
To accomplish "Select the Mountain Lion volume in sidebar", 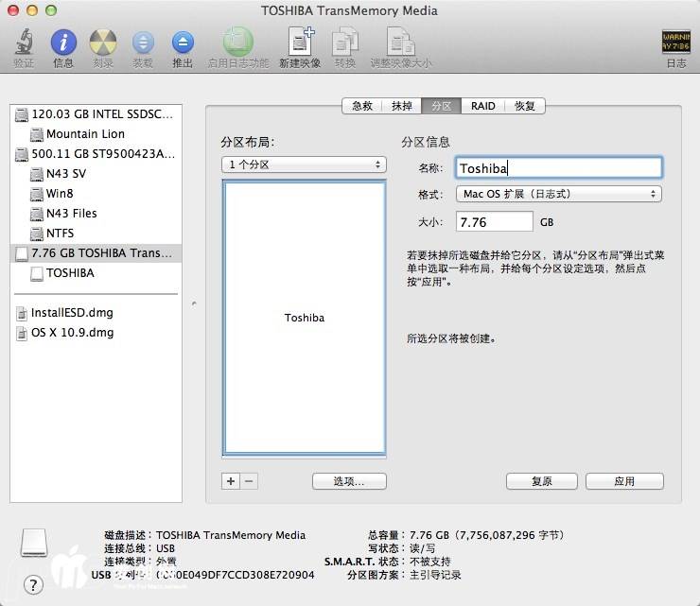I will coord(85,134).
